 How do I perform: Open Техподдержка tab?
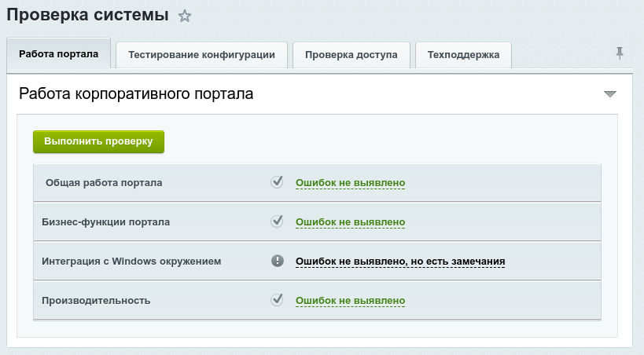(x=463, y=55)
